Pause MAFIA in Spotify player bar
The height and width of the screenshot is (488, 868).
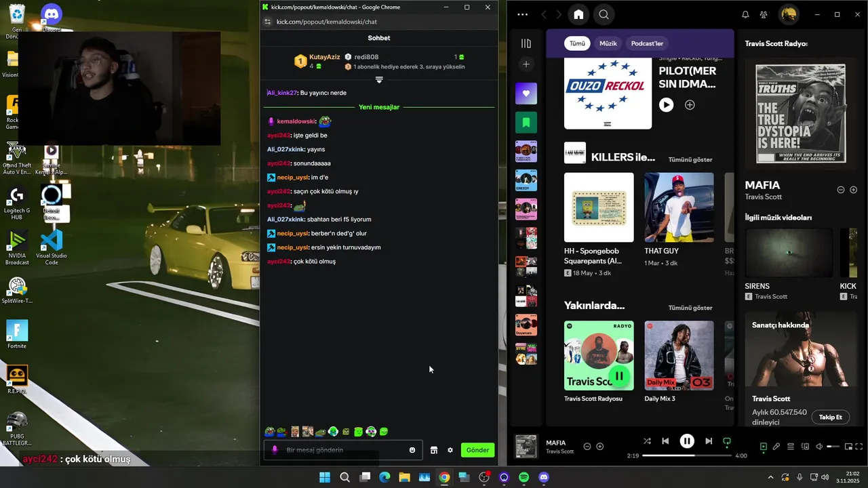point(687,441)
